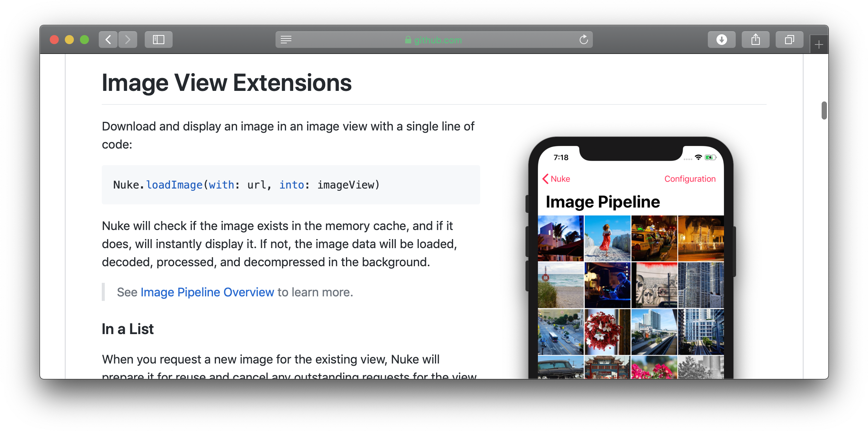
Task: Click the green full-screen window button
Action: click(84, 40)
